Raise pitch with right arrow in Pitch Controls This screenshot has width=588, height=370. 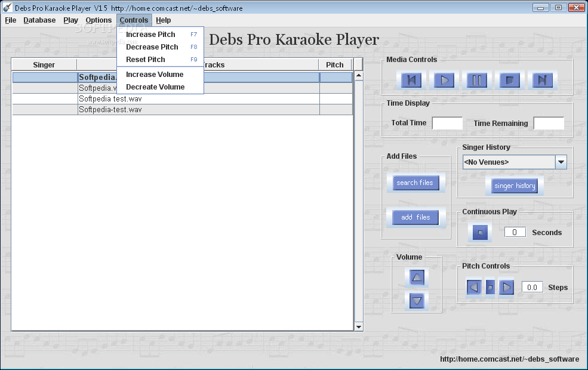pos(506,288)
